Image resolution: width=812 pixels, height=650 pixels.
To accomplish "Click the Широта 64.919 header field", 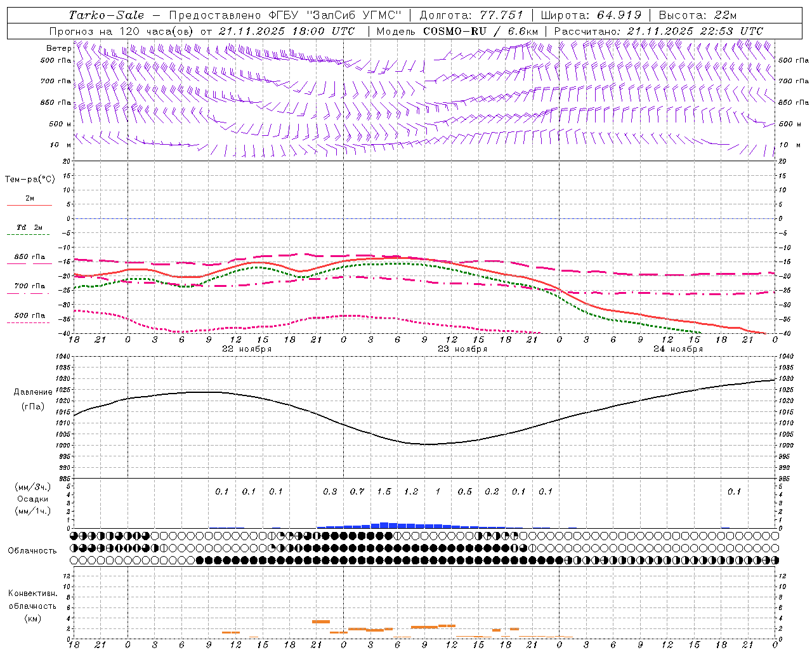I will (x=591, y=15).
